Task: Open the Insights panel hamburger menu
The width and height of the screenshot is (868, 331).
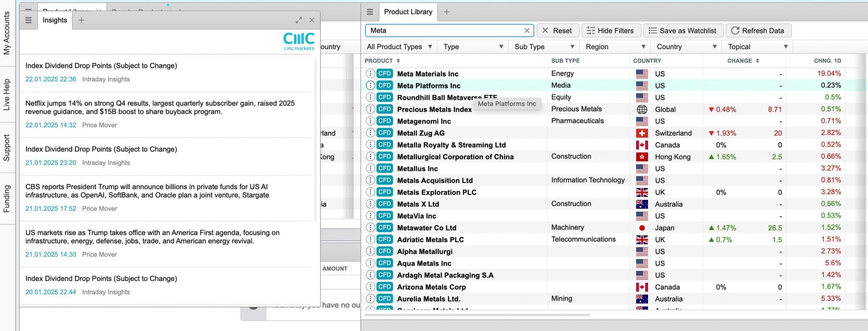Action: click(x=28, y=20)
